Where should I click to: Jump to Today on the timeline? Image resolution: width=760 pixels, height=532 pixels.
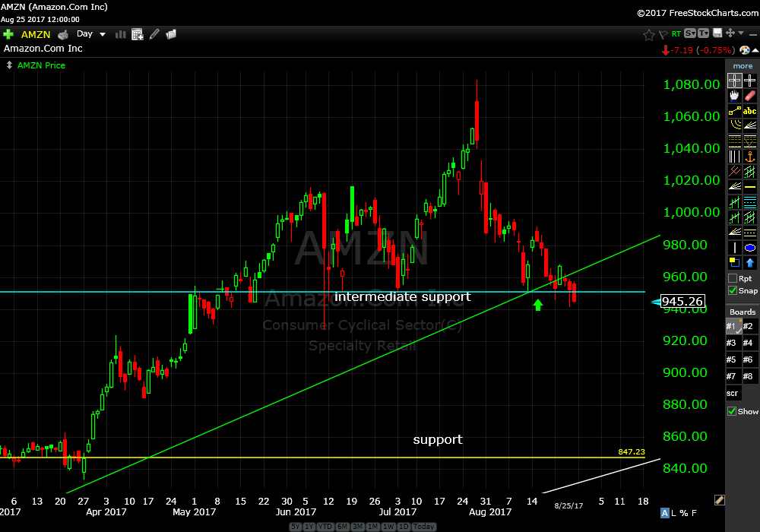tap(424, 527)
